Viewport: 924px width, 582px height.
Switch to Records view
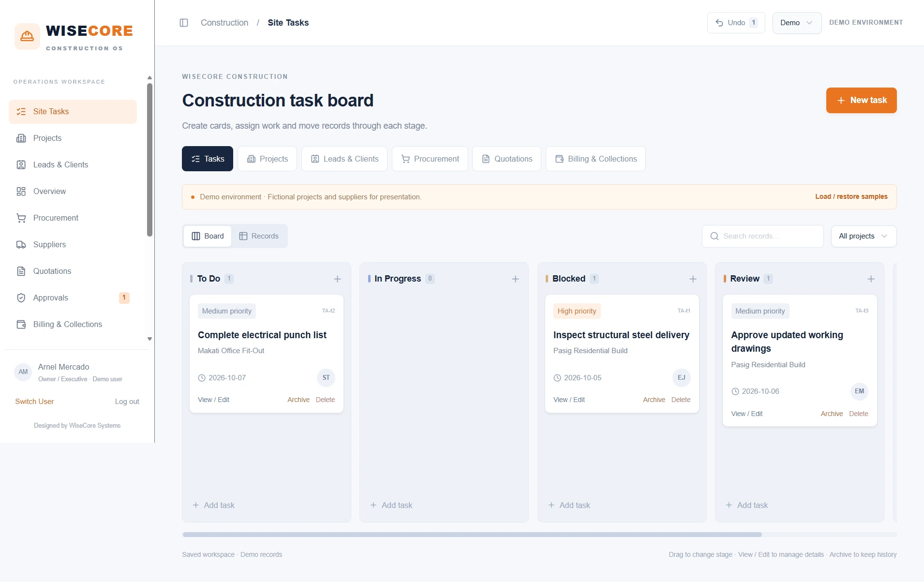click(259, 236)
